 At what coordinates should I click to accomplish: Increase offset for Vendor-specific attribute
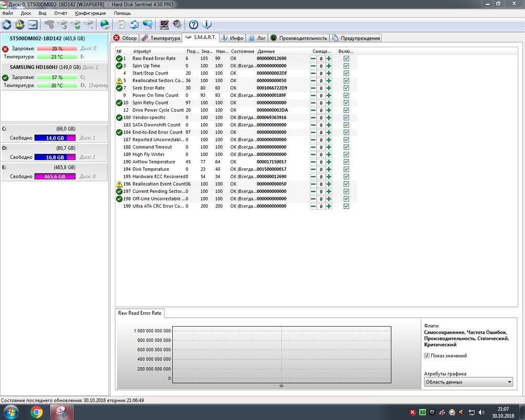pyautogui.click(x=329, y=117)
